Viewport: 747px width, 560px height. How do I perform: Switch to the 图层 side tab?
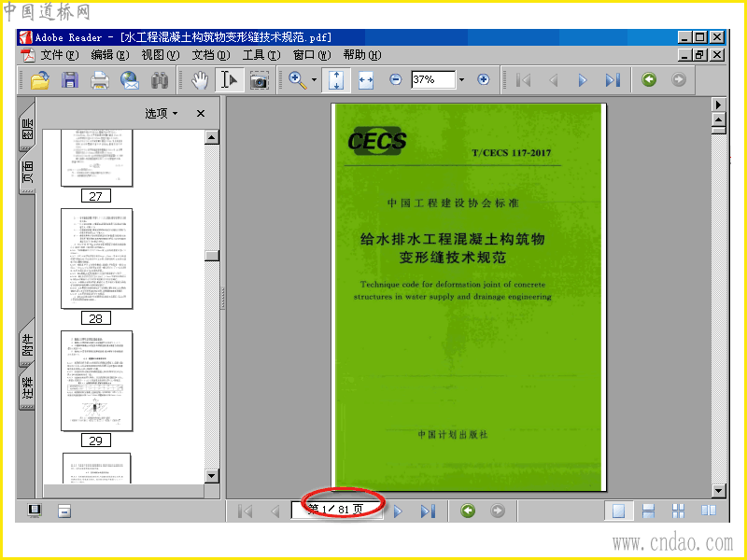coord(27,128)
